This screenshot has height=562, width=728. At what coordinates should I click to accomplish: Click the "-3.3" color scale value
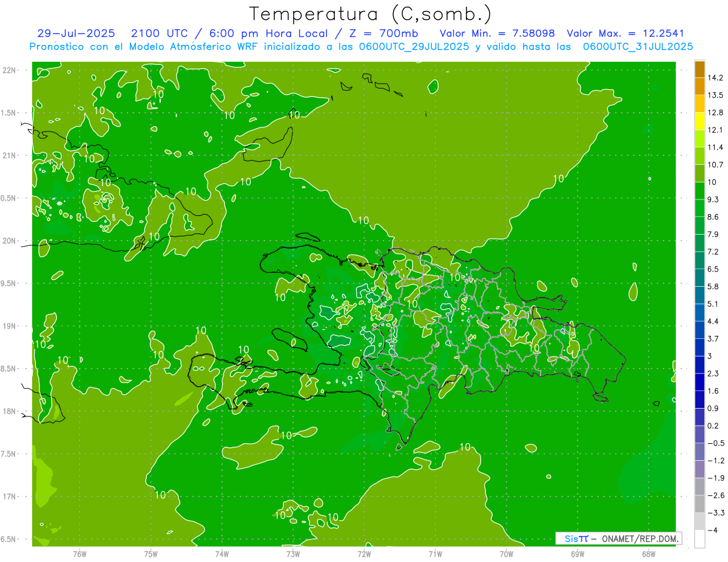click(x=715, y=513)
